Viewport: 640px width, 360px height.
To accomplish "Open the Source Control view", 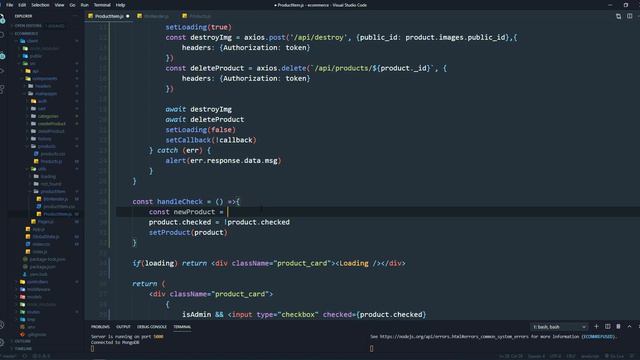I will click(2, 55).
